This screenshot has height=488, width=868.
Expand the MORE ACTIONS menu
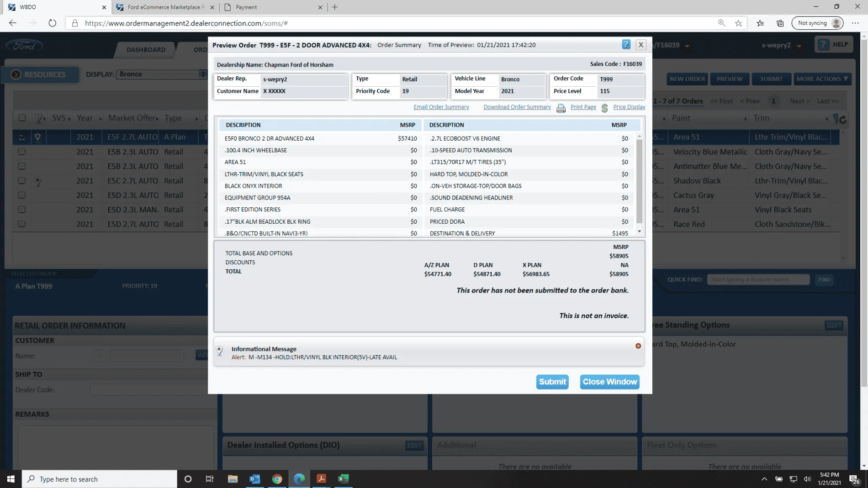(822, 79)
